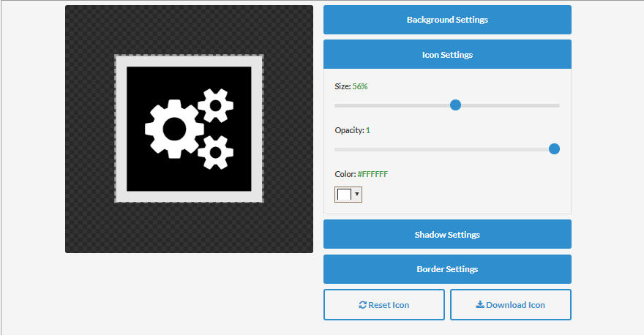Collapse the Icon Settings panel
The width and height of the screenshot is (644, 335).
[447, 55]
